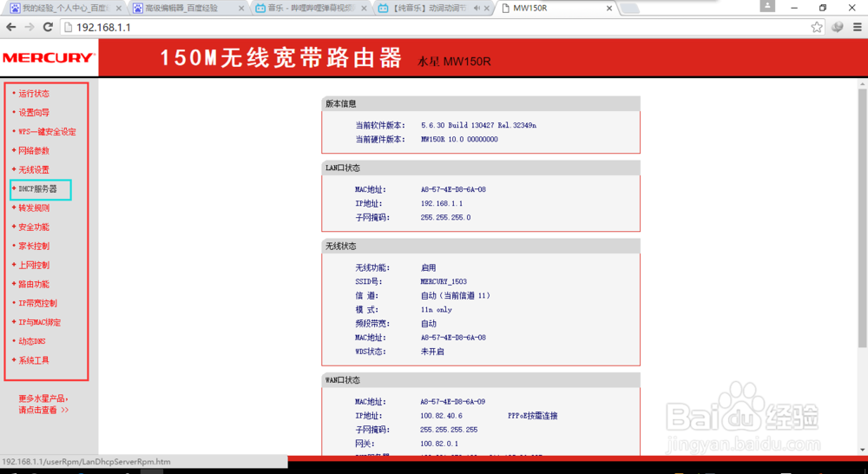This screenshot has height=474, width=868.
Task: Click the mode value 11n only
Action: tap(437, 310)
